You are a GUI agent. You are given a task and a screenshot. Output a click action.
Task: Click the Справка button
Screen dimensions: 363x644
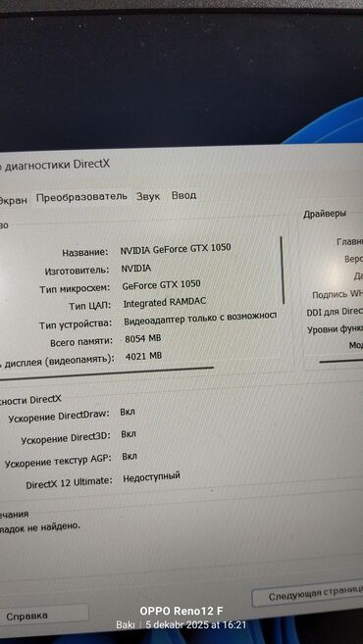[x=43, y=616]
